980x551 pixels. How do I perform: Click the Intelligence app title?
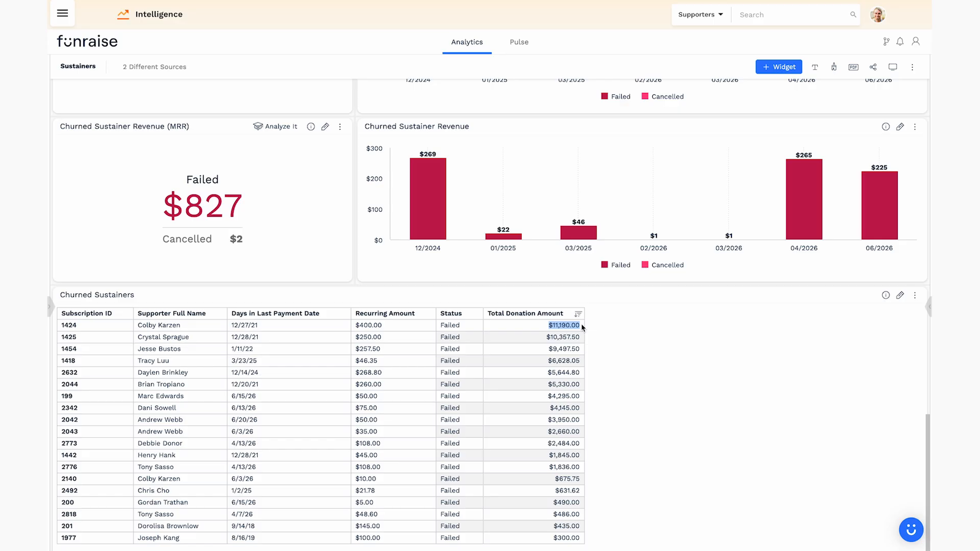click(x=159, y=14)
